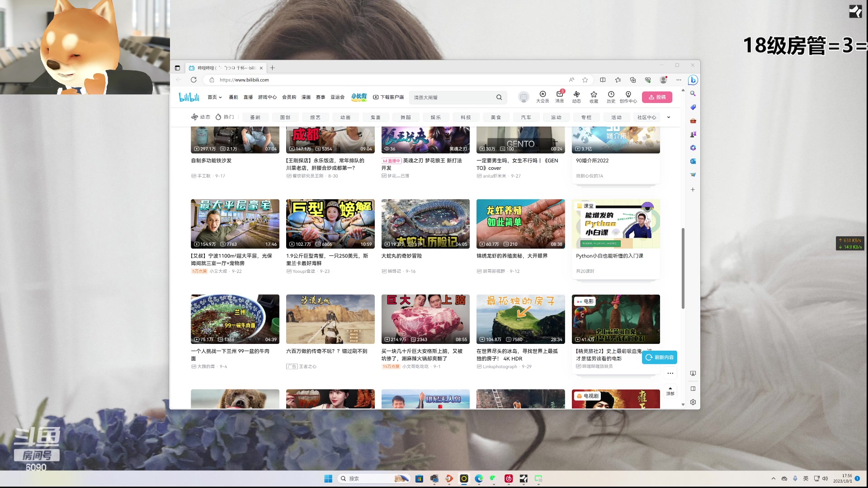Open a new browser tab
Image resolution: width=868 pixels, height=488 pixels.
pos(272,68)
